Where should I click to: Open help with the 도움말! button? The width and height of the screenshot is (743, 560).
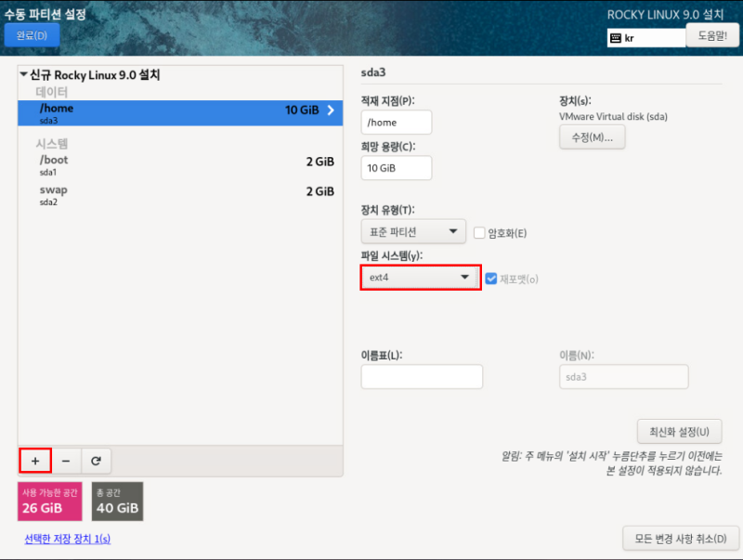[712, 35]
